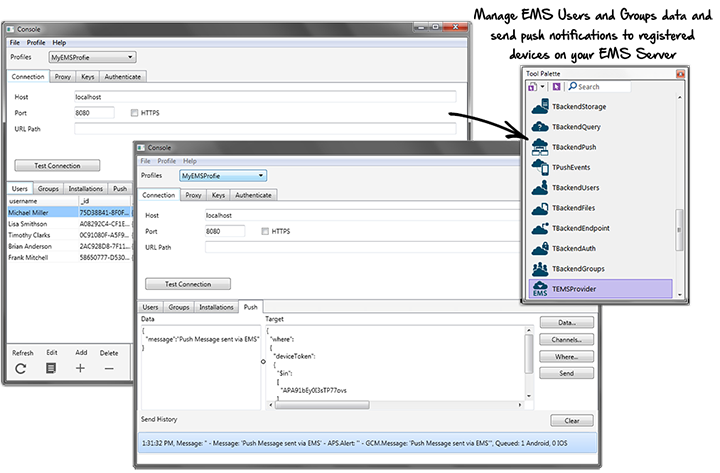720x473 pixels.
Task: Open Profiles dropdown in front Console window
Action: click(x=223, y=176)
